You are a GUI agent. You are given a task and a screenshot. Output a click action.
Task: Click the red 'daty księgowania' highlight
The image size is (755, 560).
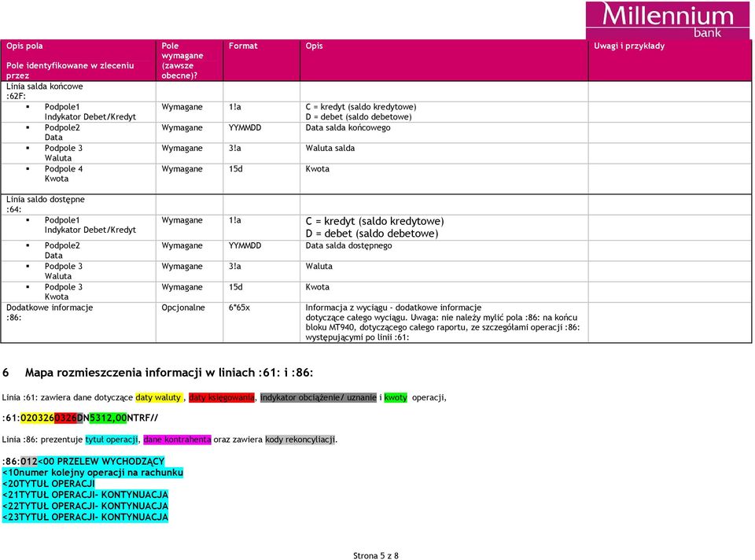(222, 398)
